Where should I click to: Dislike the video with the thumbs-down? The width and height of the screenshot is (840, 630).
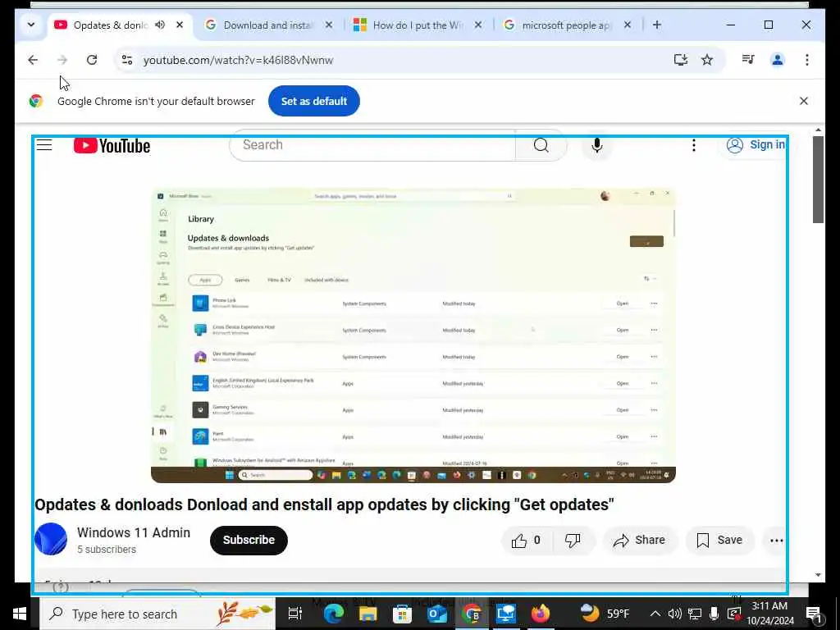(x=573, y=540)
